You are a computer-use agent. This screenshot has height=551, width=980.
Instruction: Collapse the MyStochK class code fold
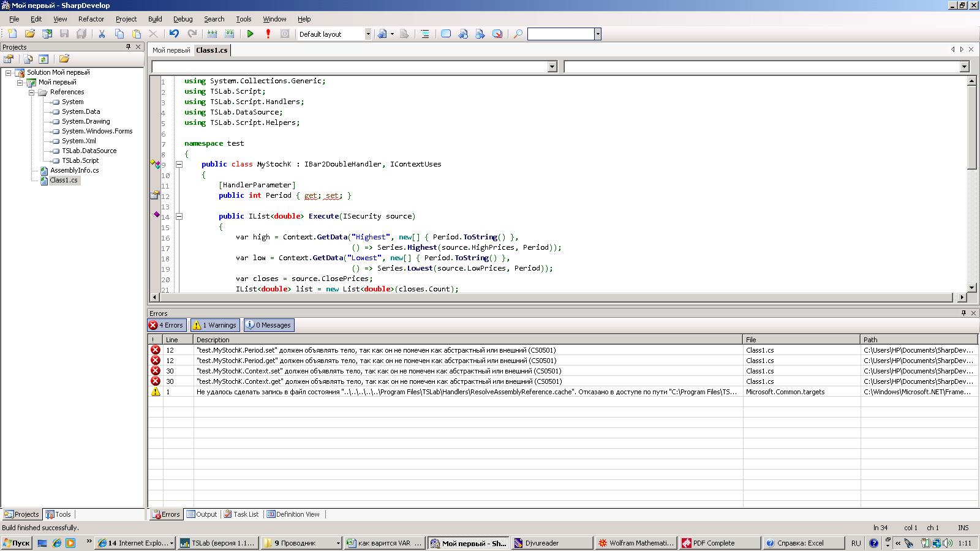(179, 164)
